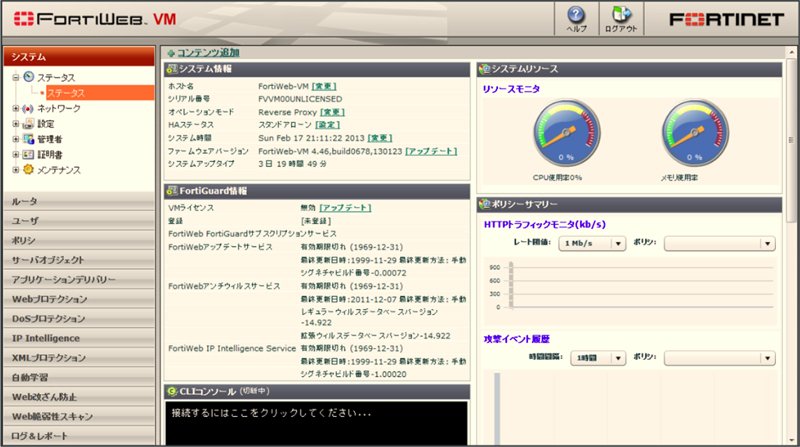Open the rate threshold 1 Mb/s dropdown

click(x=592, y=243)
